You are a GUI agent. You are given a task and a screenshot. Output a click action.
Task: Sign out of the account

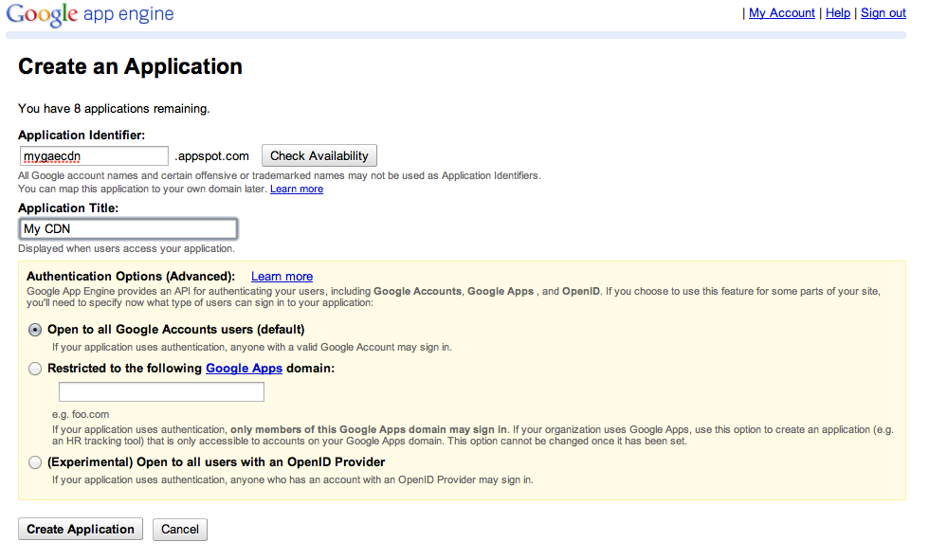click(883, 13)
